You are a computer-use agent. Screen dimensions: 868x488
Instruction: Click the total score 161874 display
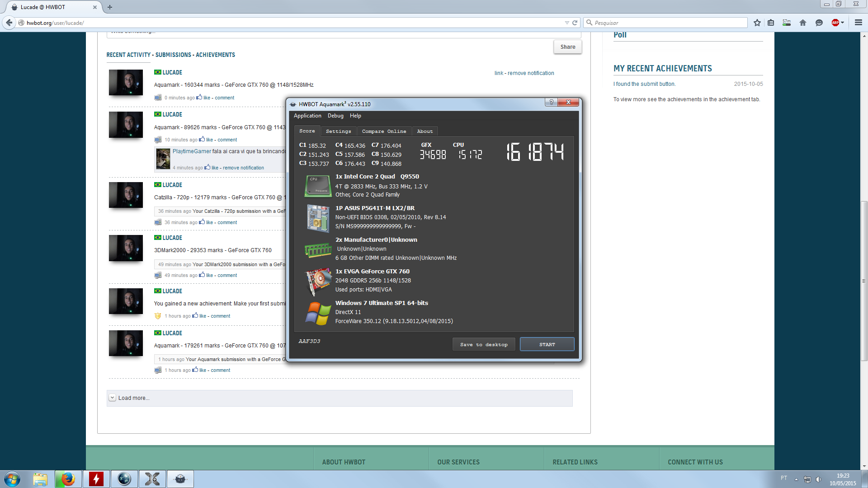[x=535, y=152]
